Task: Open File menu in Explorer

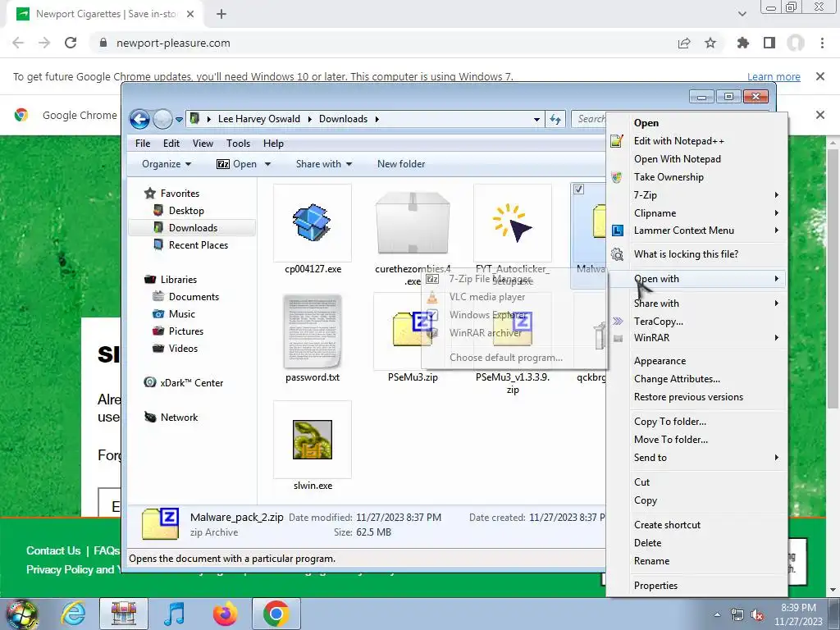Action: coord(143,144)
